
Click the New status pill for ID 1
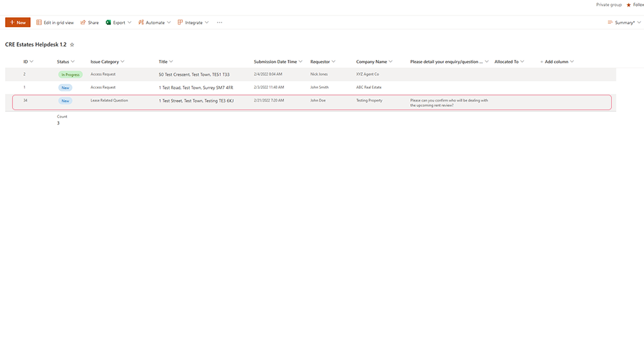(65, 88)
